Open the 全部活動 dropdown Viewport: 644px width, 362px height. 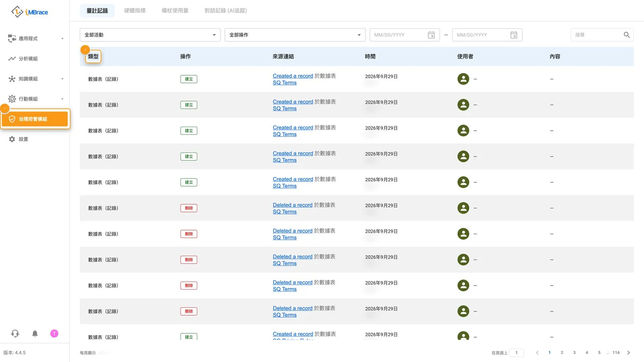tap(150, 35)
